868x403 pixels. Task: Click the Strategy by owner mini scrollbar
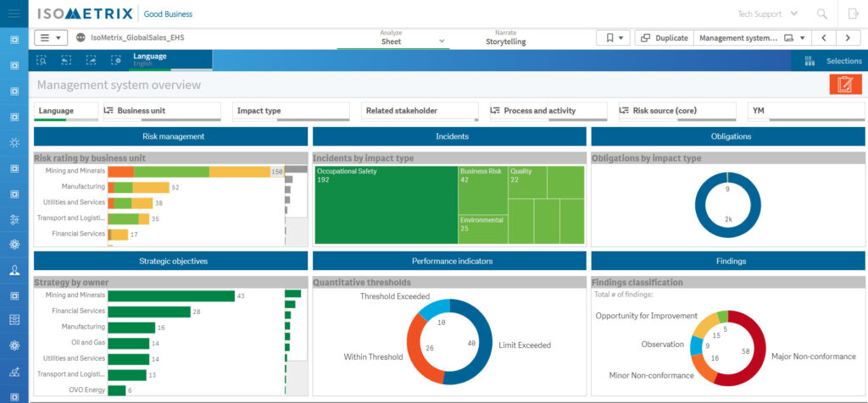[296, 342]
